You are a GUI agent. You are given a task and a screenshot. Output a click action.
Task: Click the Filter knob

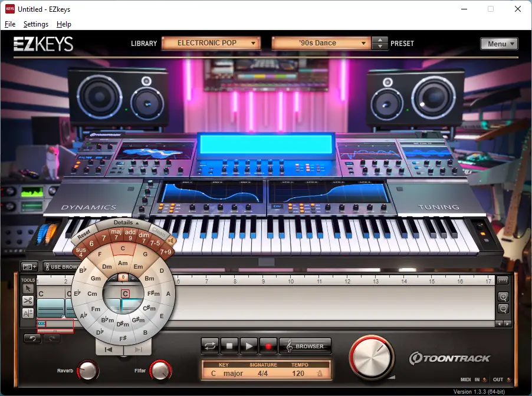click(160, 370)
